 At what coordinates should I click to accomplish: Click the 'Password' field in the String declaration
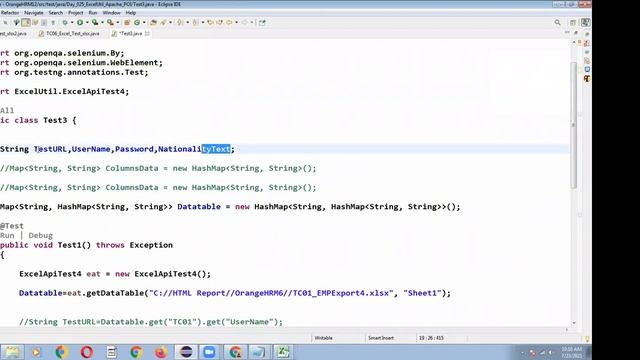(134, 149)
